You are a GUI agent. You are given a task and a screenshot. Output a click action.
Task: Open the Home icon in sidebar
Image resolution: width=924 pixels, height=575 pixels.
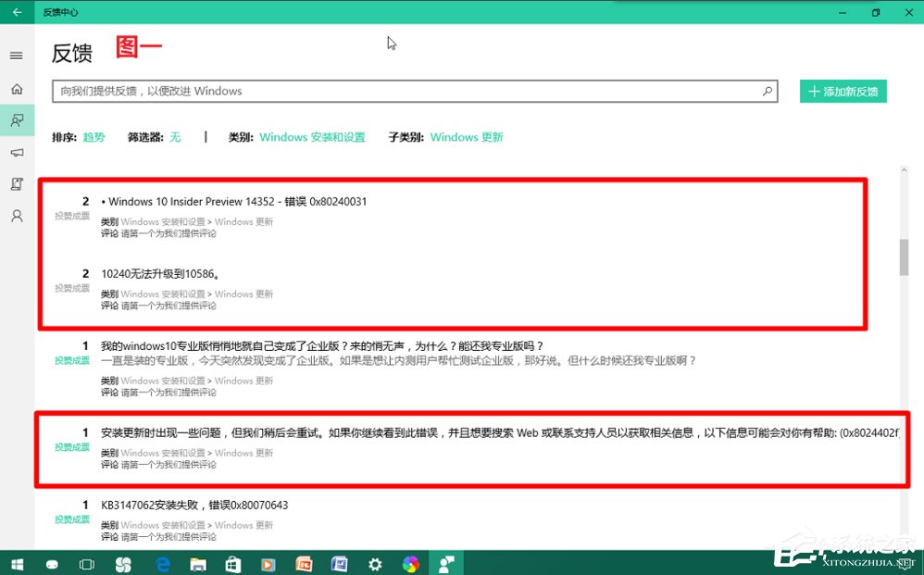tap(16, 89)
